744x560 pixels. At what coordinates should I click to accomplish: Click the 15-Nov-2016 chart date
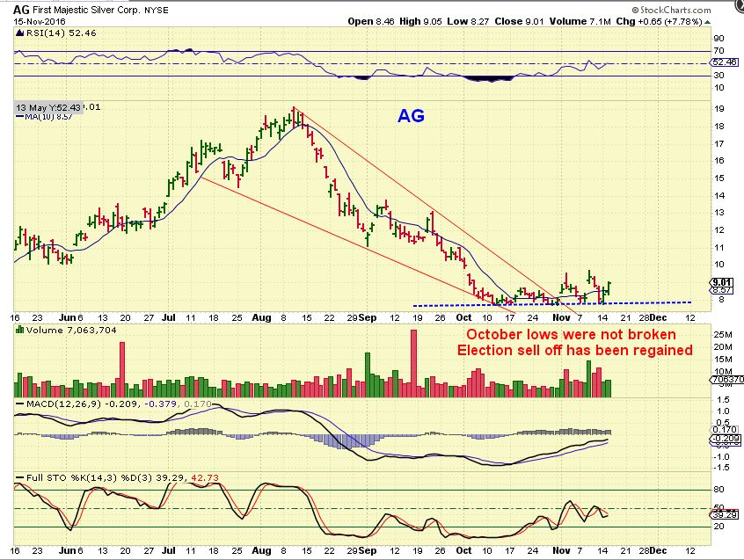click(40, 21)
